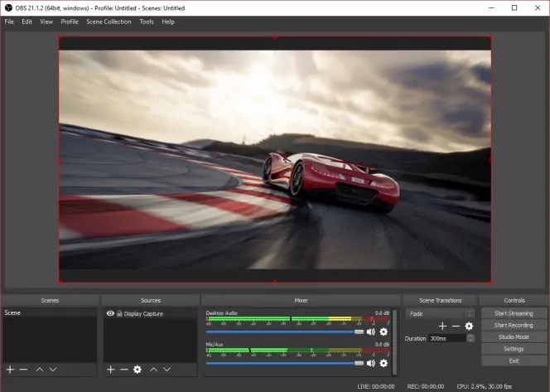Move source up with arrow
The height and width of the screenshot is (392, 550).
[x=153, y=370]
